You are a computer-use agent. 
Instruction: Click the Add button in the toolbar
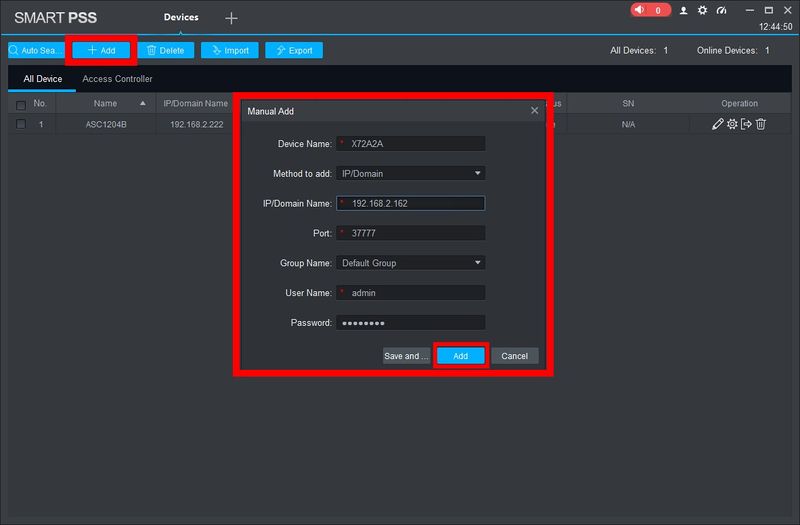(x=101, y=50)
